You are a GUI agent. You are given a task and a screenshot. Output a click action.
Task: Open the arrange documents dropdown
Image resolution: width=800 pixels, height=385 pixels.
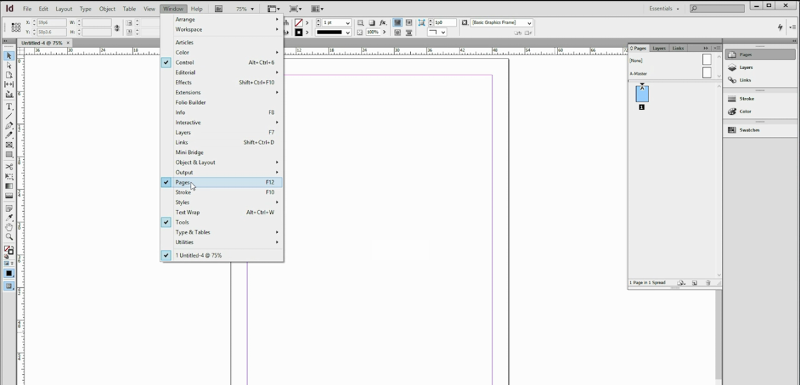pyautogui.click(x=317, y=9)
